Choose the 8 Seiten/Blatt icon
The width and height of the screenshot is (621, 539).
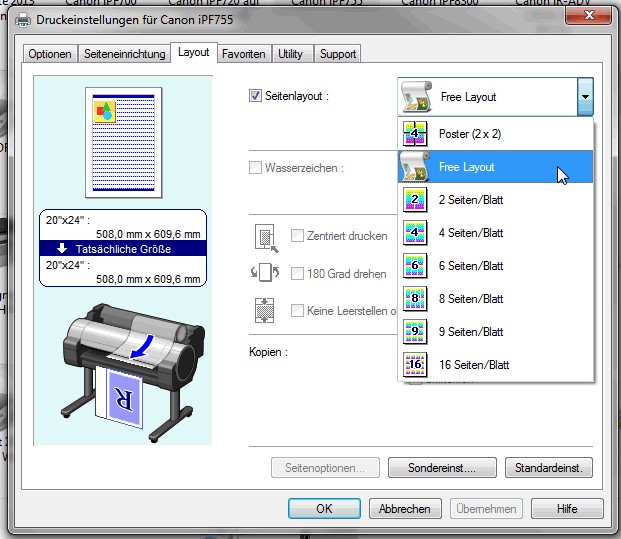pos(415,299)
